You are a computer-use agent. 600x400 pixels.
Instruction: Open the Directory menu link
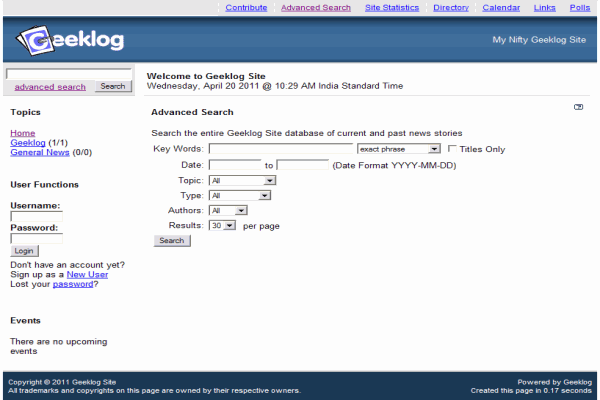(x=451, y=8)
